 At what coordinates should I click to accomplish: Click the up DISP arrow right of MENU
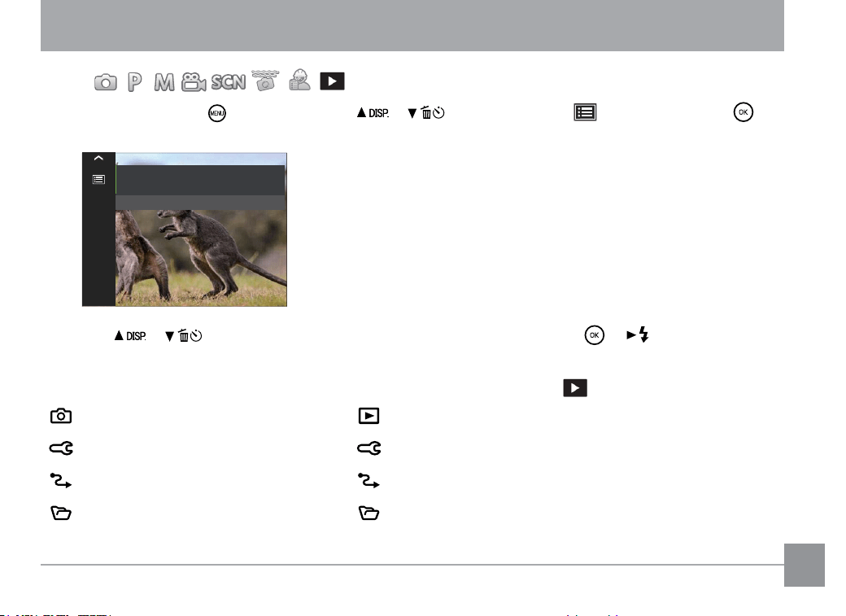[373, 113]
